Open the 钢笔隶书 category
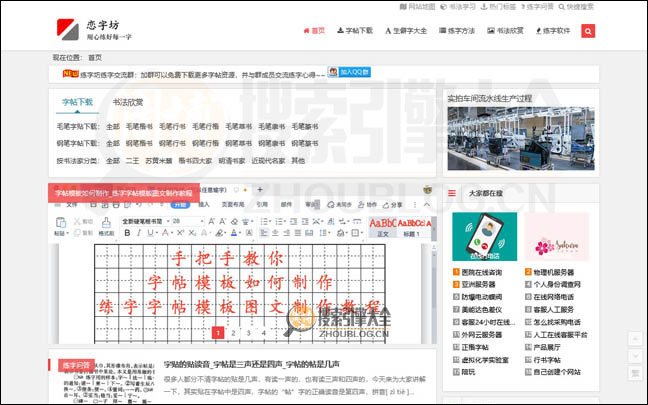Screen dimensions: 648x405 (x=272, y=143)
